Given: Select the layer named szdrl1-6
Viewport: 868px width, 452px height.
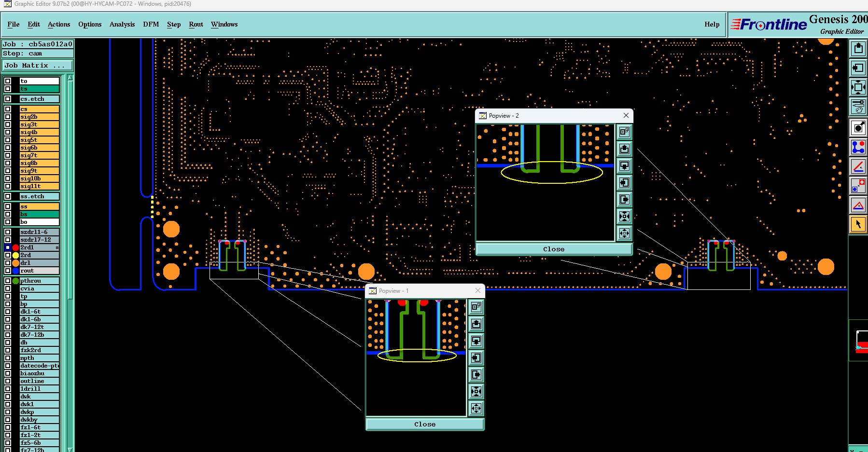Looking at the screenshot, I should pyautogui.click(x=40, y=232).
